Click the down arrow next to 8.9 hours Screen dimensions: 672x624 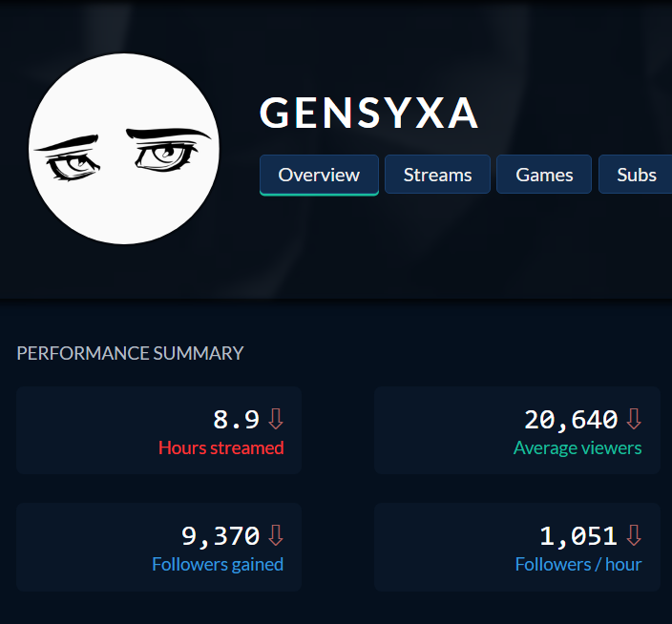(276, 419)
